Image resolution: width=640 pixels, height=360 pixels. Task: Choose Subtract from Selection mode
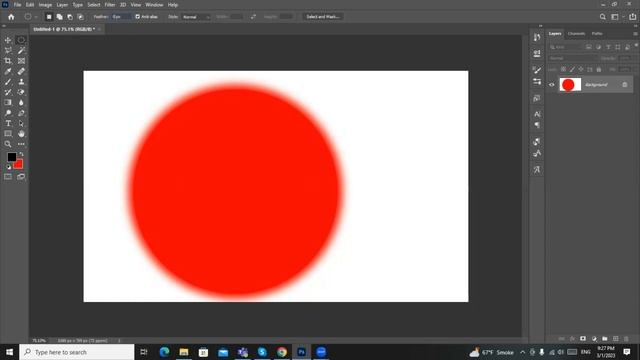click(x=70, y=17)
